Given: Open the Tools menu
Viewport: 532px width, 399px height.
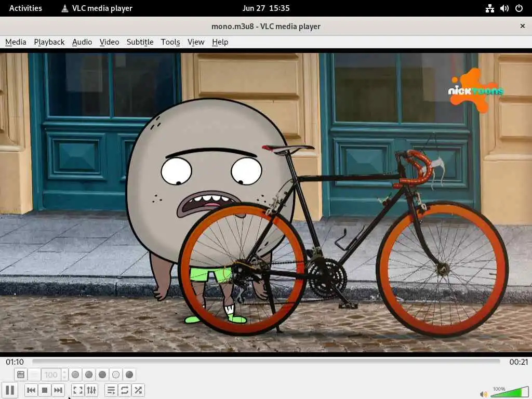Looking at the screenshot, I should click(170, 42).
